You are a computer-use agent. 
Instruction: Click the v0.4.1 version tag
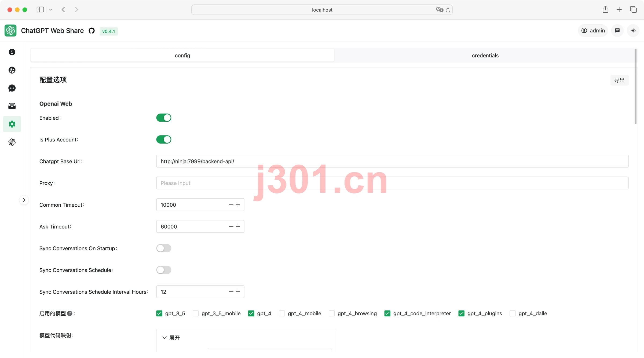[108, 31]
